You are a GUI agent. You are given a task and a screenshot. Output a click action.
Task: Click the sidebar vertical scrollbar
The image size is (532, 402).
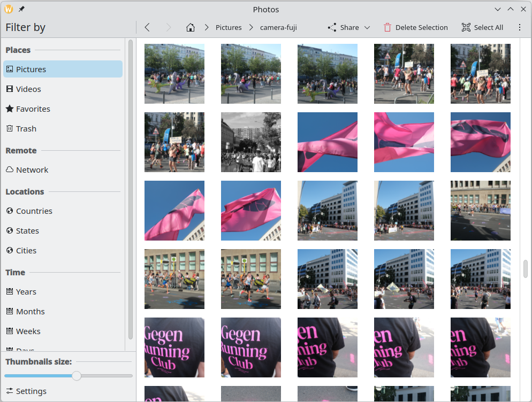(x=130, y=190)
